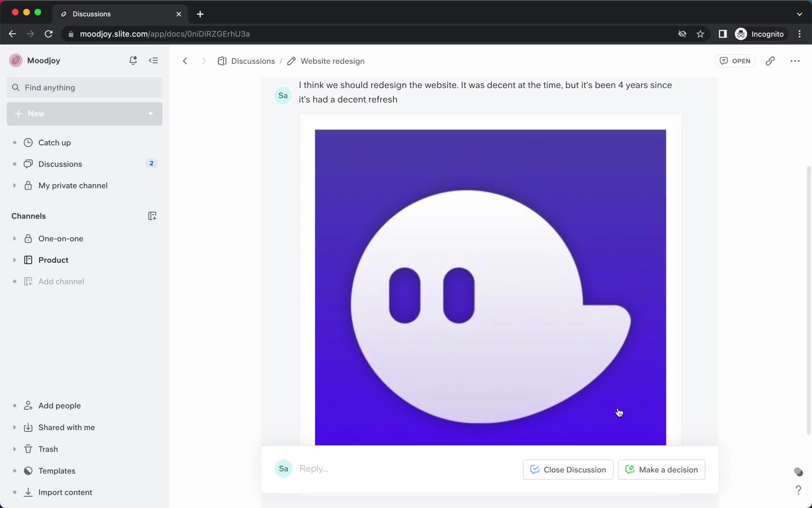Select the Discussions breadcrumb tab
Screen dimensions: 812x508
(x=253, y=61)
